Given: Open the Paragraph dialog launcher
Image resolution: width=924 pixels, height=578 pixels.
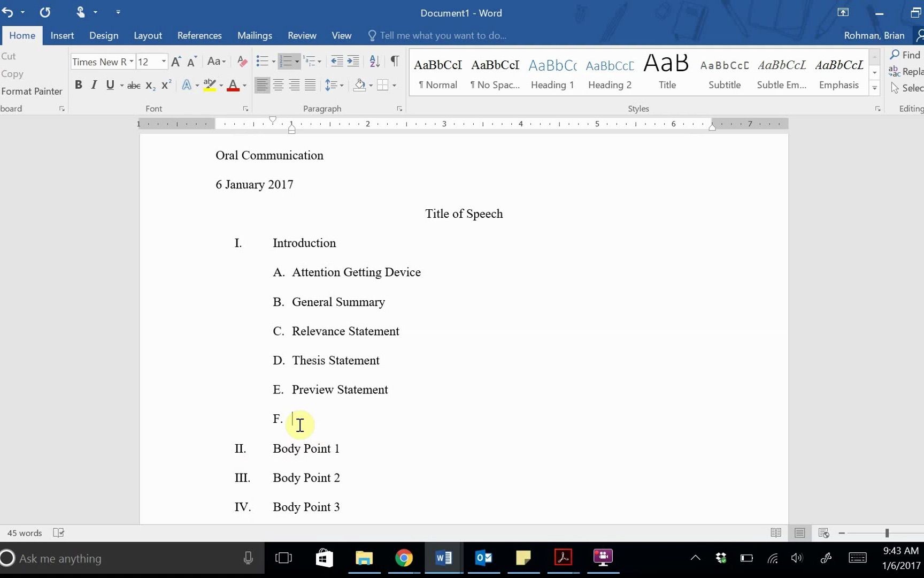Looking at the screenshot, I should (399, 109).
